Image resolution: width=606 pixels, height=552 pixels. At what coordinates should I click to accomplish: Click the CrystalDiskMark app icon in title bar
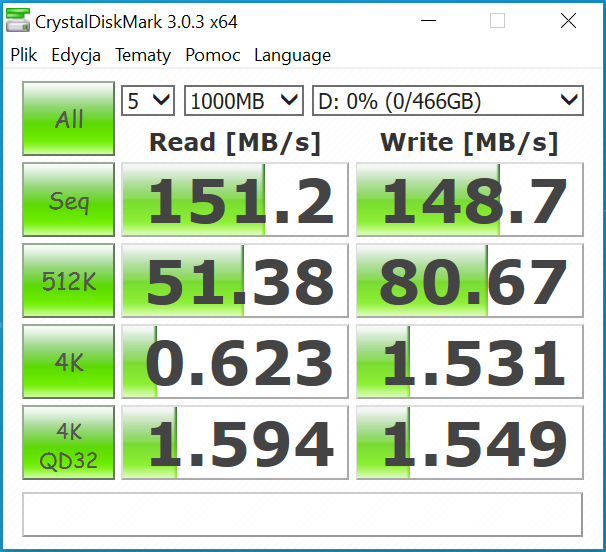[x=18, y=21]
